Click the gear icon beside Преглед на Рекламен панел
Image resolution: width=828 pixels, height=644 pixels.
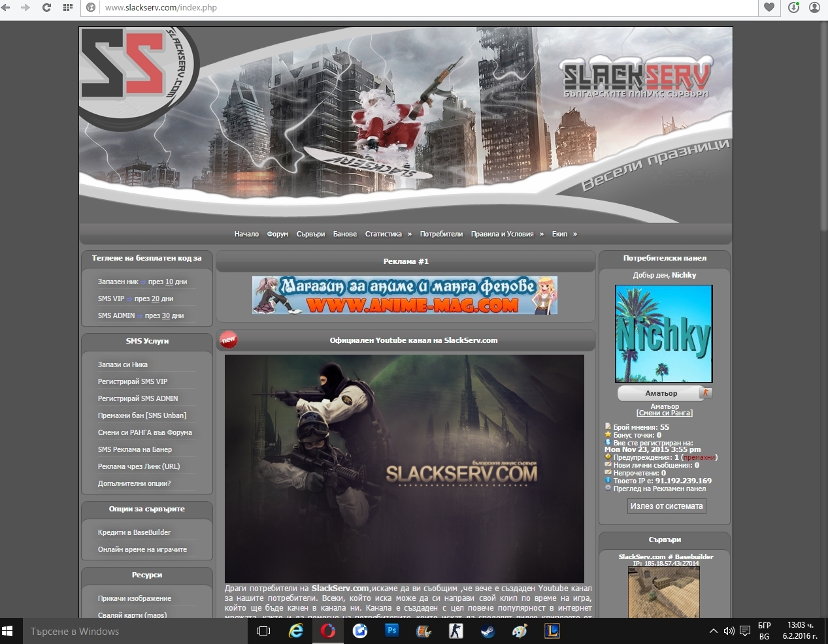pyautogui.click(x=608, y=488)
